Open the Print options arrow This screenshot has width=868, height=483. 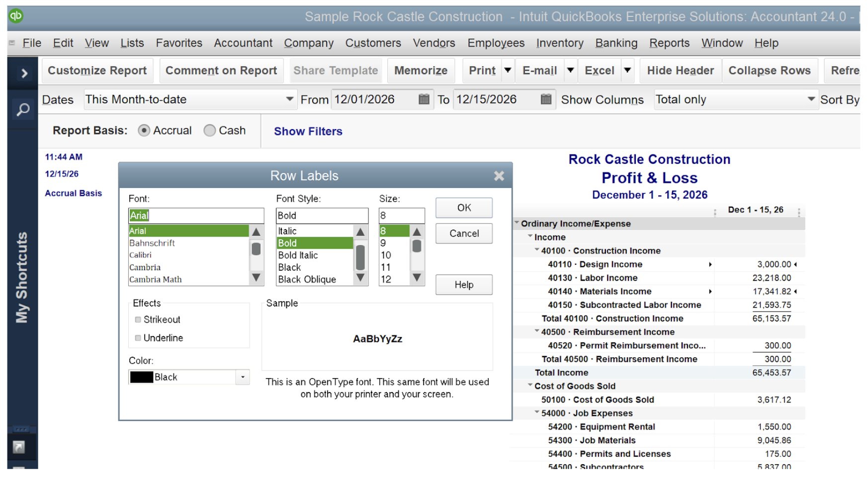(508, 71)
